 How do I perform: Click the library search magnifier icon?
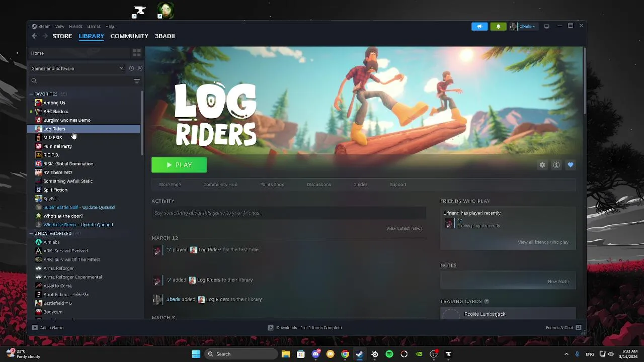34,81
